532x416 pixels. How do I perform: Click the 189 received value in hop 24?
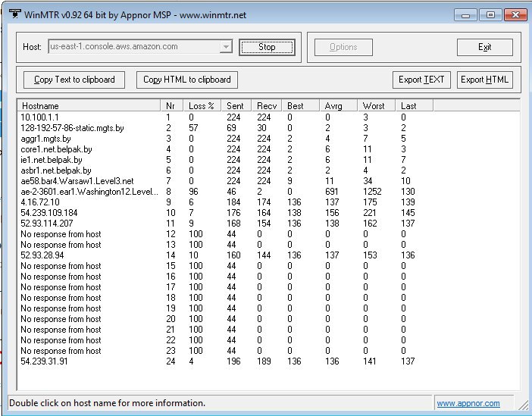click(x=264, y=361)
